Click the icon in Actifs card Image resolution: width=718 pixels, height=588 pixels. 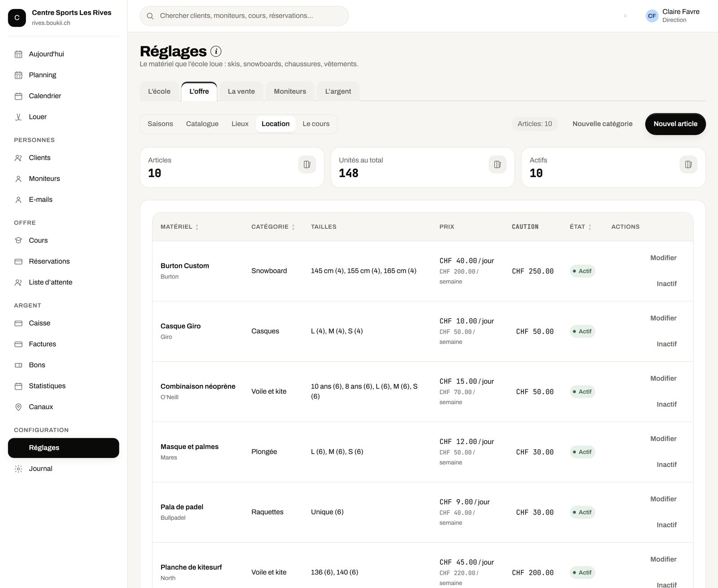click(x=688, y=165)
